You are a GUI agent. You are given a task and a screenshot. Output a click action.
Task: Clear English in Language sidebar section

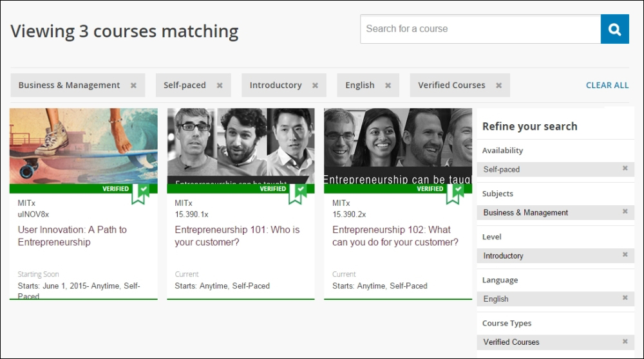tap(625, 297)
